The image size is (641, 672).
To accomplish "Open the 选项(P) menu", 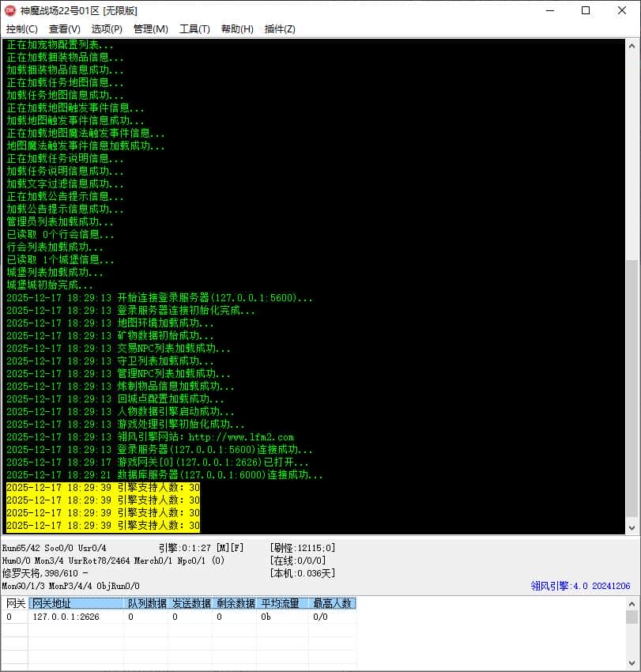I will [107, 29].
